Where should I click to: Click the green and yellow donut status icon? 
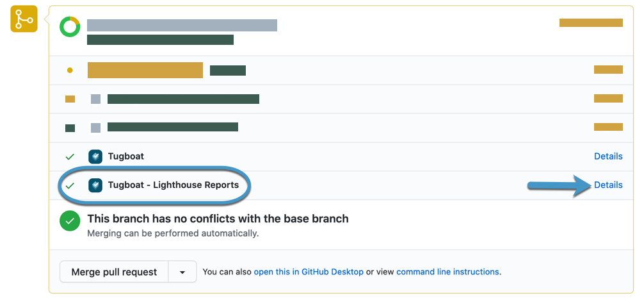(x=70, y=27)
